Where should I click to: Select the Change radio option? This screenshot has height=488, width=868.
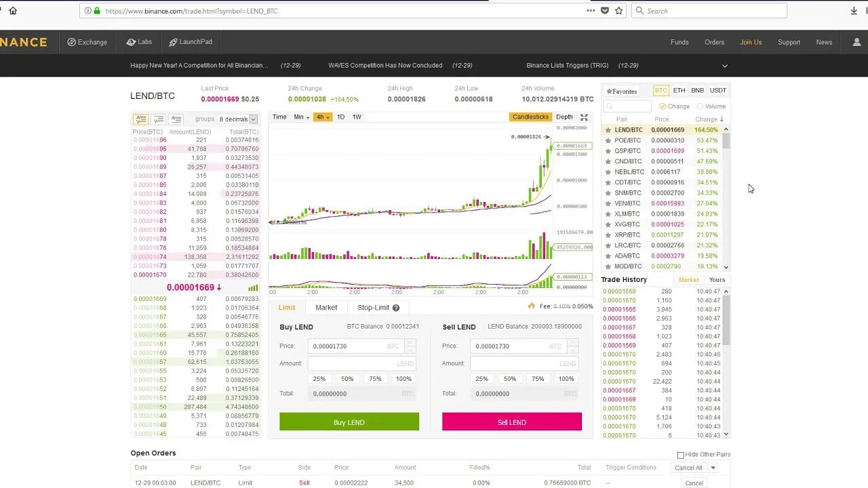coord(663,106)
